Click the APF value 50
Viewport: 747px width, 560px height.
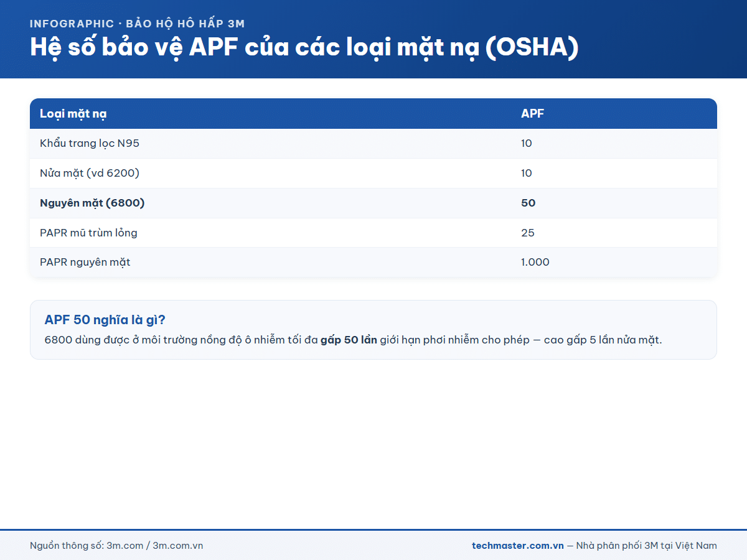[x=528, y=203]
